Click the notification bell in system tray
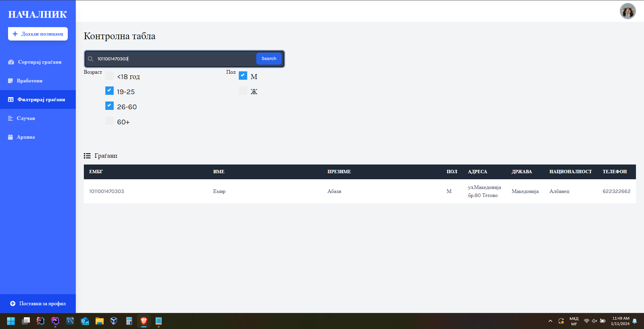This screenshot has width=644, height=329. tap(635, 321)
